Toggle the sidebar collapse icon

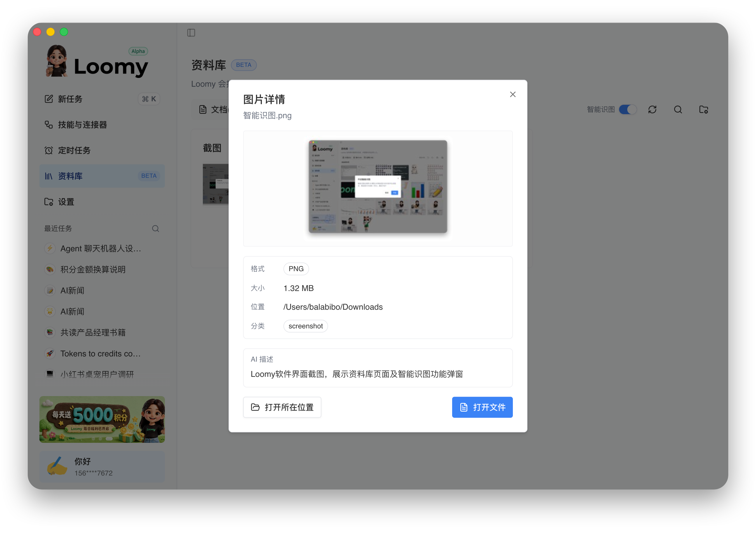191,33
